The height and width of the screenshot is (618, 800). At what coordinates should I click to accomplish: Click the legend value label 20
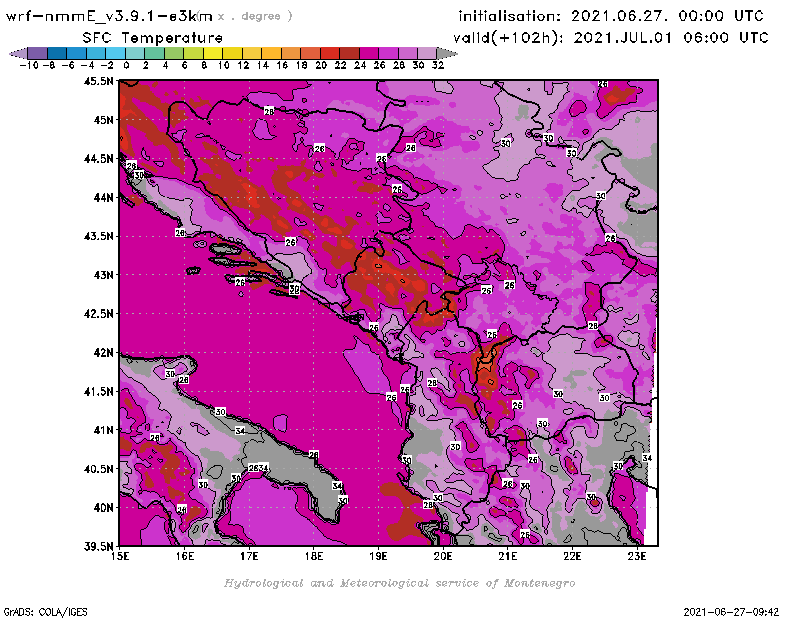(x=321, y=65)
